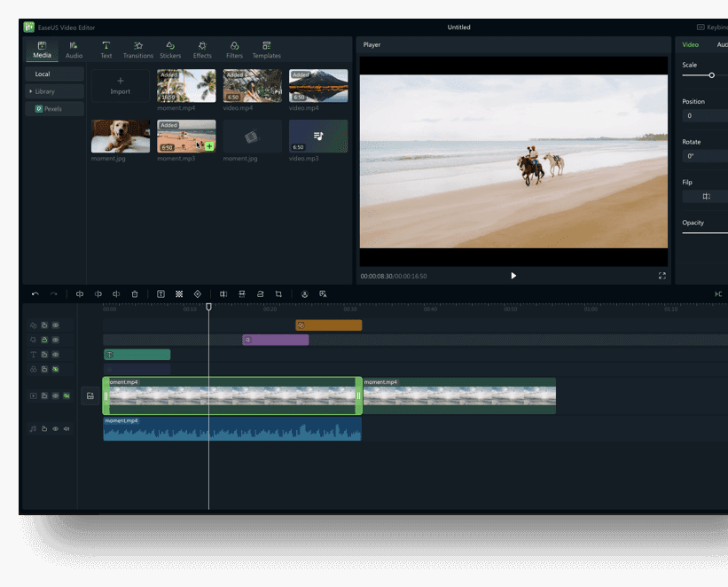The width and height of the screenshot is (728, 587).
Task: Click the text track T icon
Action: pos(34,355)
